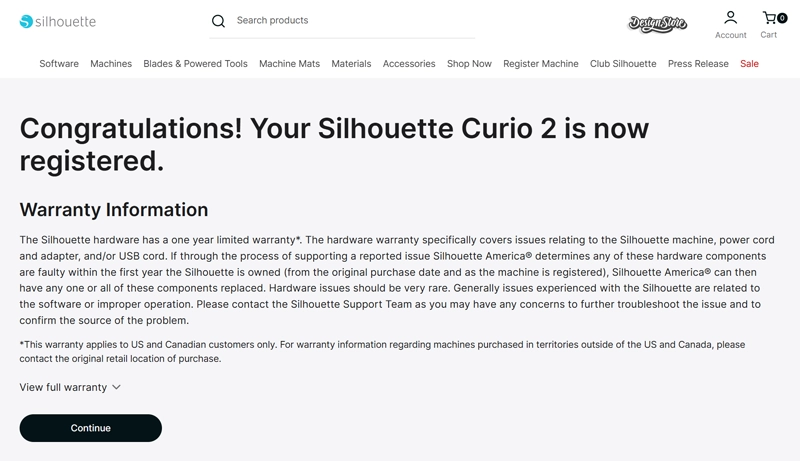
Task: Click the Shop Now link
Action: click(469, 64)
